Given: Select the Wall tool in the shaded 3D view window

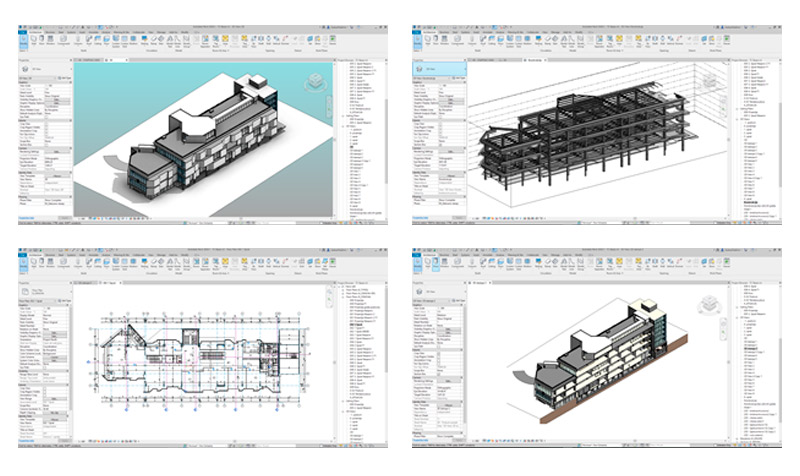Looking at the screenshot, I should tap(34, 40).
